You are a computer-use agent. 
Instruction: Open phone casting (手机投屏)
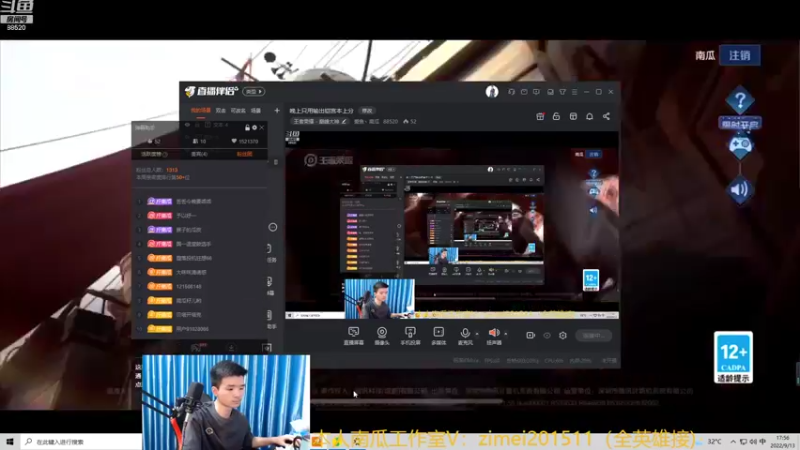tap(410, 336)
